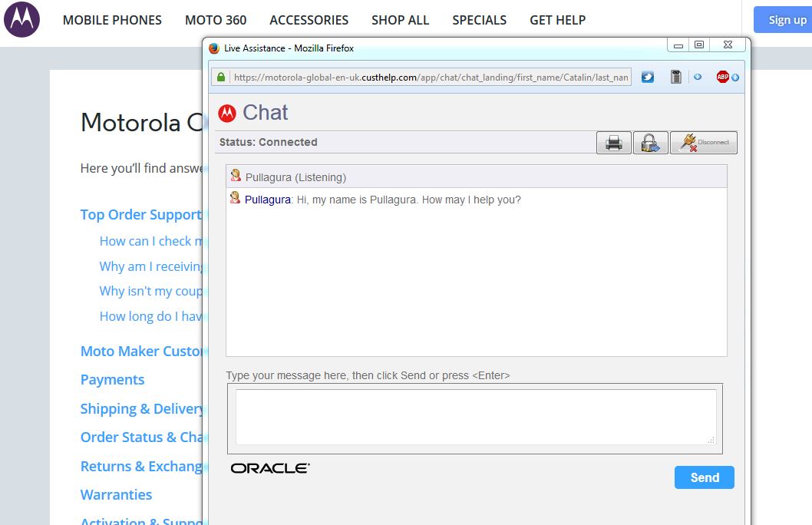This screenshot has height=525, width=812.
Task: Click the small blue eye icon in Firefox toolbar
Action: pyautogui.click(x=698, y=77)
